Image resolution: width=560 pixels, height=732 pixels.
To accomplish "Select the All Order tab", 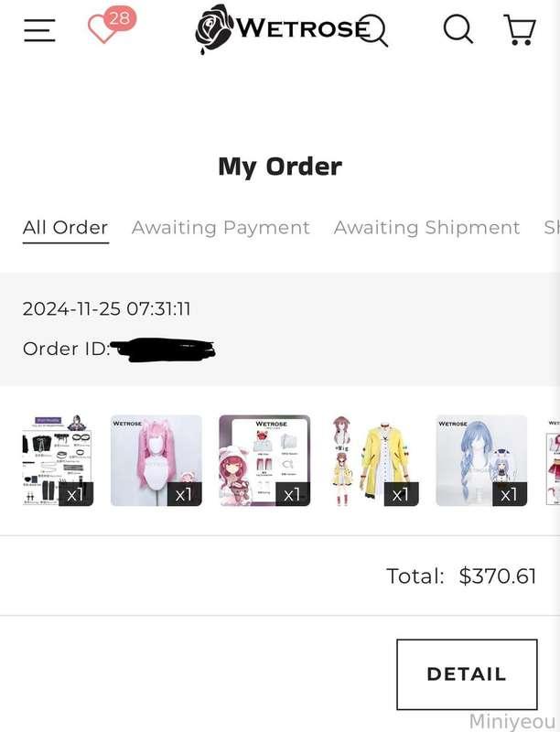I will pyautogui.click(x=65, y=228).
